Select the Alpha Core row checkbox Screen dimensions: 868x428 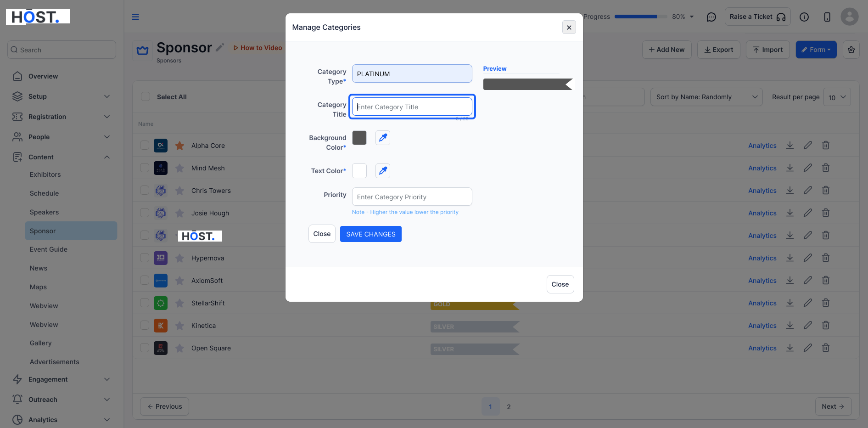(145, 146)
